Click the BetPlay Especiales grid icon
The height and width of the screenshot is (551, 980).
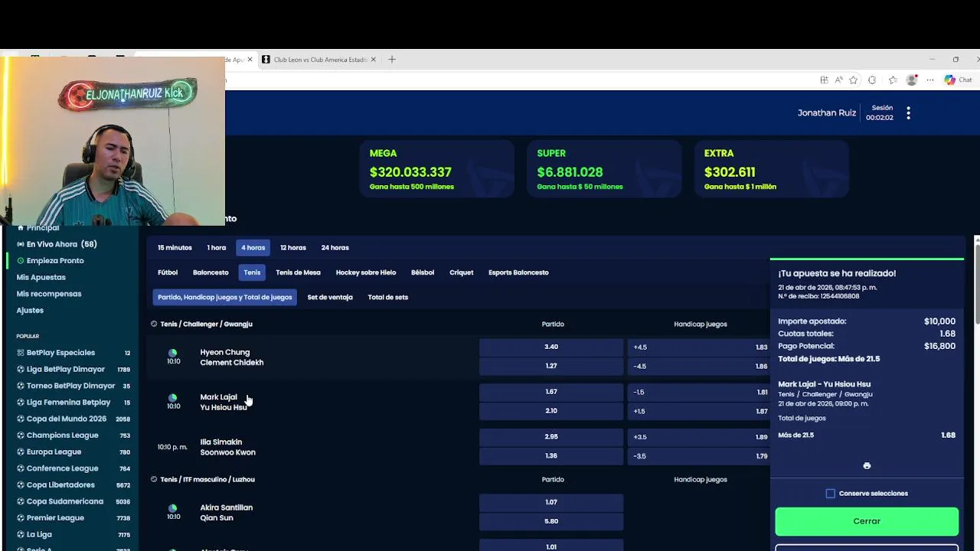(x=21, y=353)
